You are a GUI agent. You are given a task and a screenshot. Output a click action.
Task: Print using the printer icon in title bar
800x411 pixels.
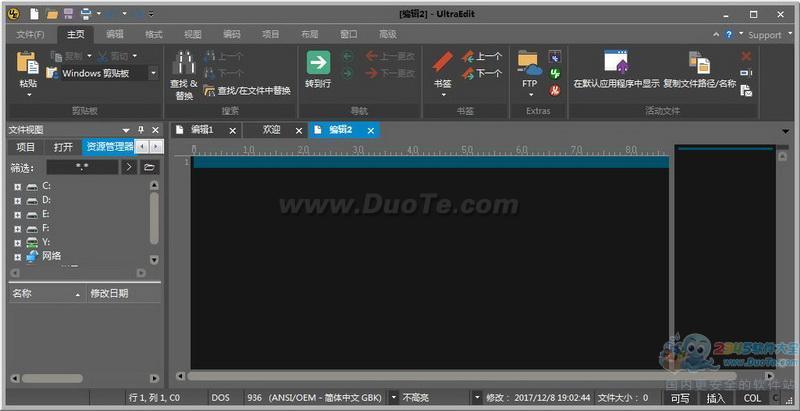(87, 14)
